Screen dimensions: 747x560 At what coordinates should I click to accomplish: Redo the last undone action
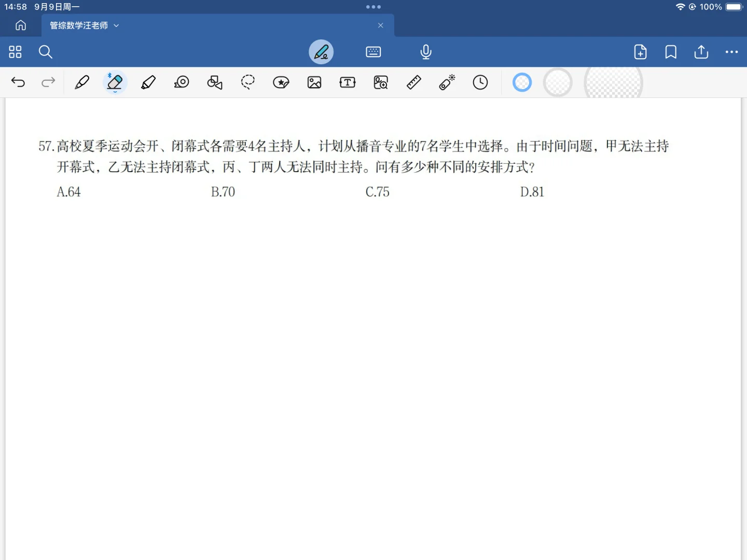click(x=48, y=82)
